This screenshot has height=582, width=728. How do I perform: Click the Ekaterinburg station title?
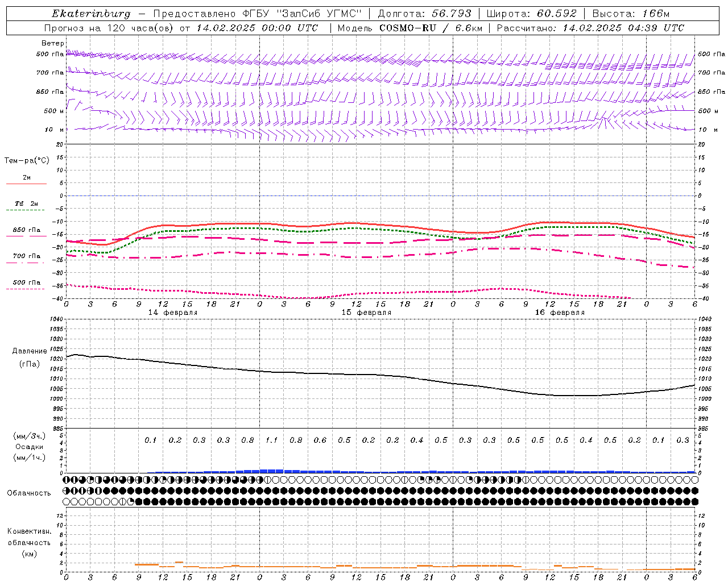click(91, 14)
